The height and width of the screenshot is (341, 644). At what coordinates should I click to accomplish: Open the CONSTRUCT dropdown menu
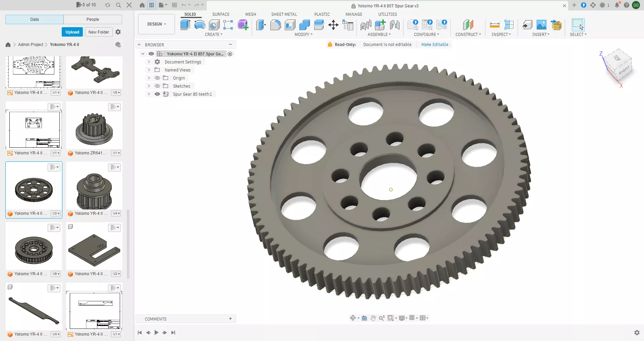(468, 35)
